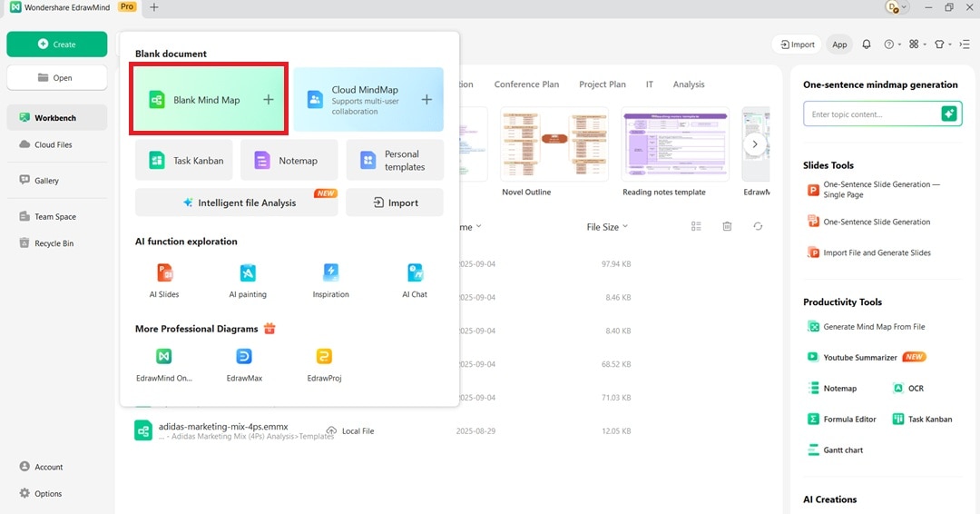Sort files by File Size

[607, 227]
